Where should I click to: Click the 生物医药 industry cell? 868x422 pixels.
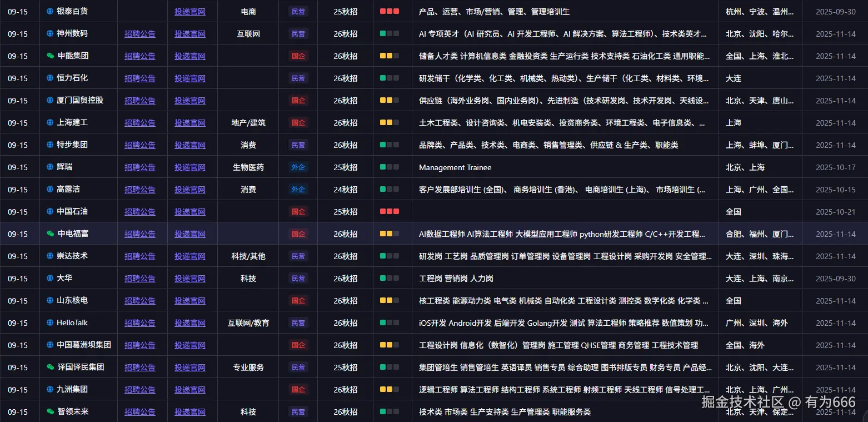[x=248, y=167]
